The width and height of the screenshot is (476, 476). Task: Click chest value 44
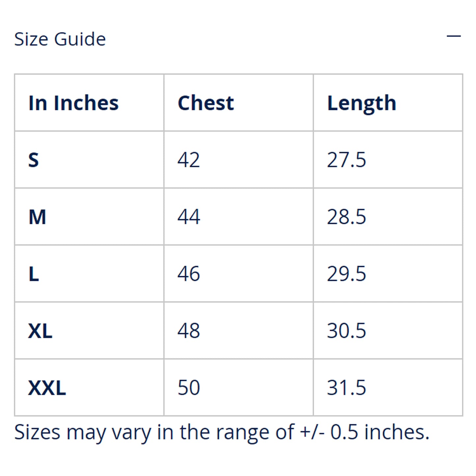(x=188, y=217)
